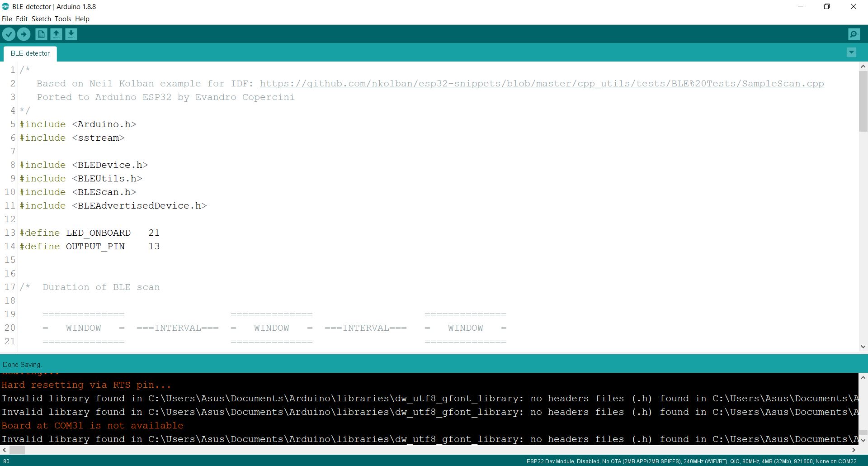Open the tab list dropdown arrow
The width and height of the screenshot is (868, 466).
[851, 52]
